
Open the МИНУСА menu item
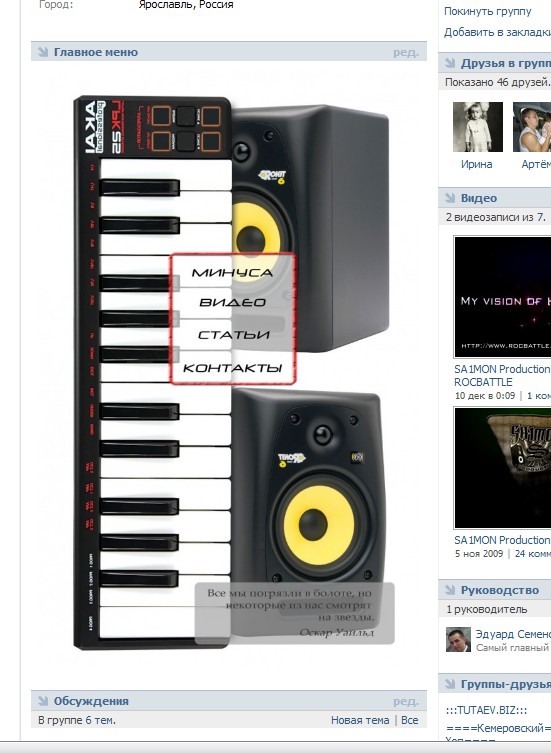coord(233,273)
